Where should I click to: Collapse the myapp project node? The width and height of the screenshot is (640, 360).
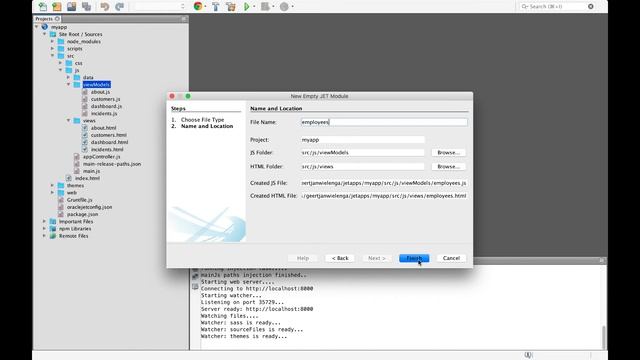click(37, 27)
